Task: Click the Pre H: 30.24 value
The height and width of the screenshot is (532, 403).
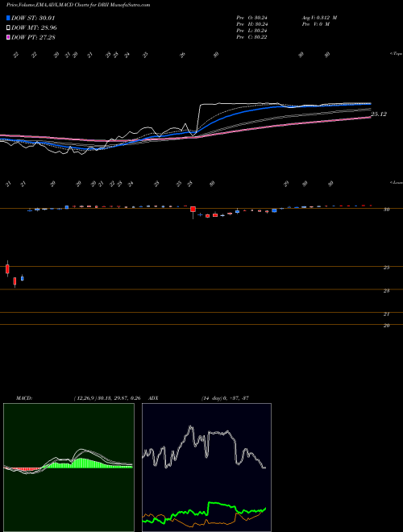Action: point(254,24)
